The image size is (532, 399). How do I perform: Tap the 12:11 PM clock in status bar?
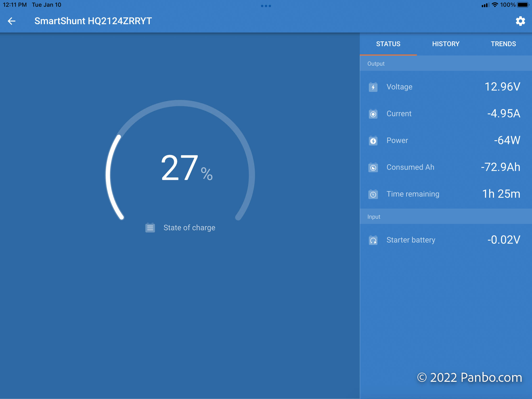point(15,5)
